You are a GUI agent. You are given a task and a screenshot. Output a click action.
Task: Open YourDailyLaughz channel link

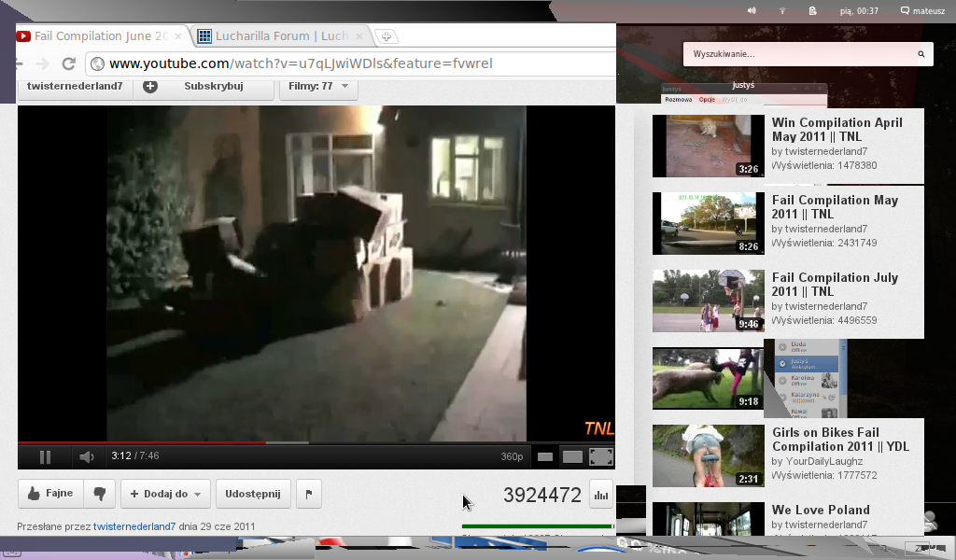pyautogui.click(x=823, y=461)
